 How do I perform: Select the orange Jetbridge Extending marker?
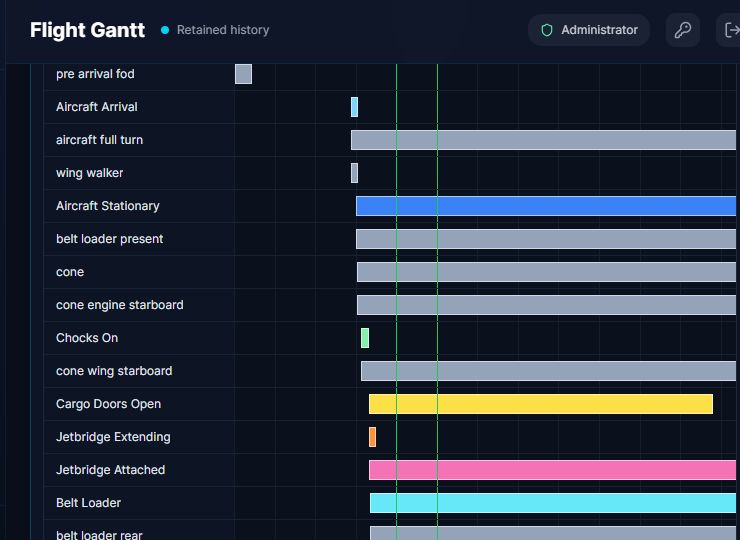[372, 437]
